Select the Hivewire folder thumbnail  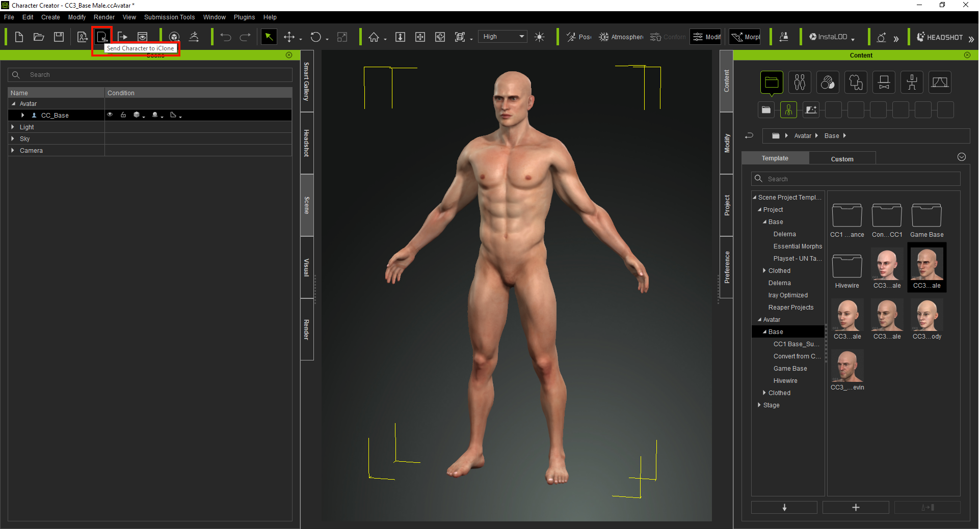[x=847, y=271]
